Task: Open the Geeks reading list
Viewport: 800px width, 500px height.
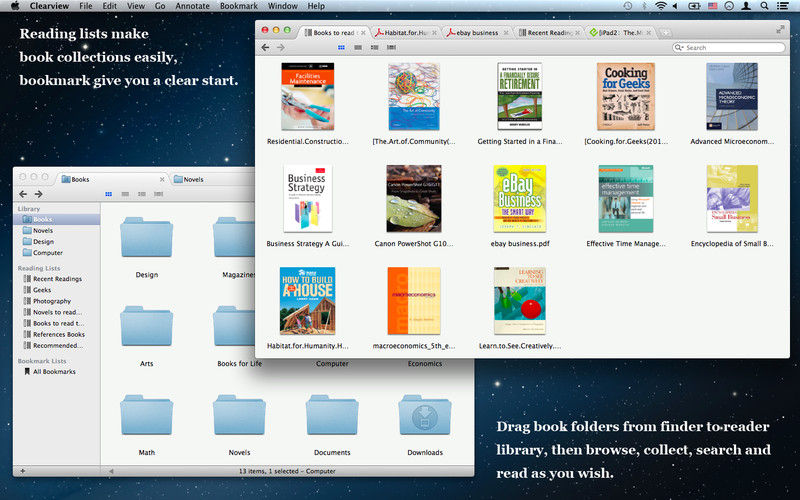Action: click(x=57, y=290)
